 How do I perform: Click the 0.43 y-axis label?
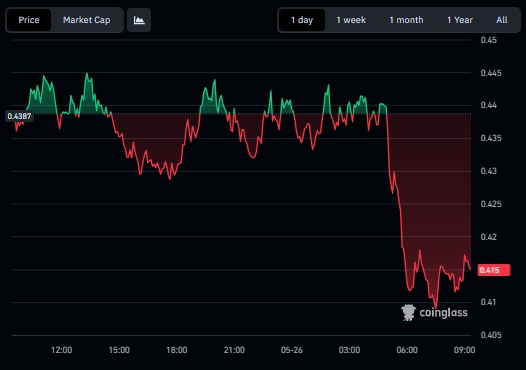(488, 171)
